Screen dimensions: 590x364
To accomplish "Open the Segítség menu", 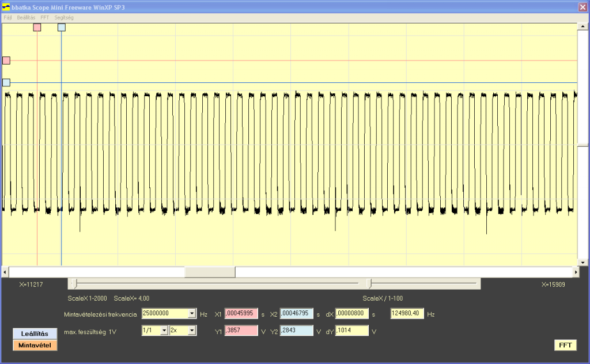I will click(64, 18).
